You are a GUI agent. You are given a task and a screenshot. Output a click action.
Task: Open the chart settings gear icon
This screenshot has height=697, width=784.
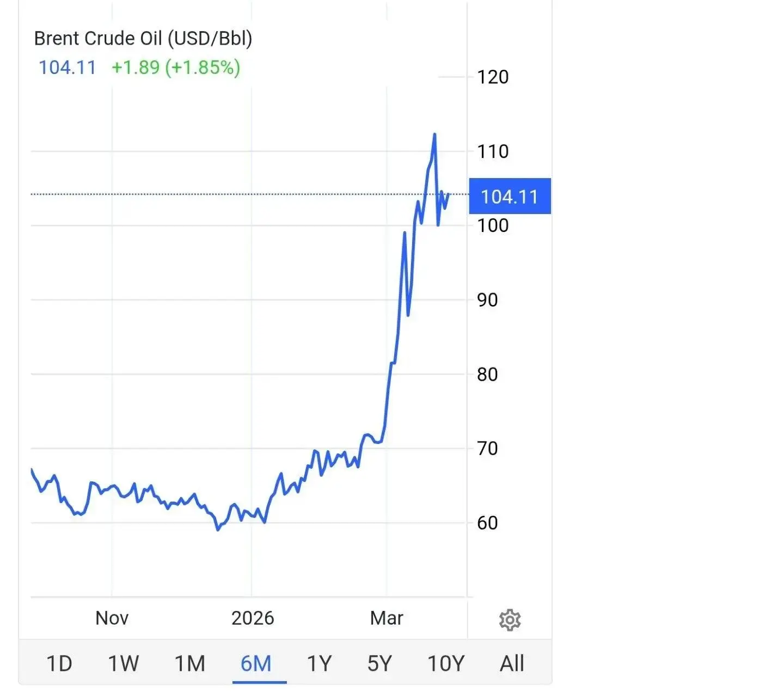510,620
